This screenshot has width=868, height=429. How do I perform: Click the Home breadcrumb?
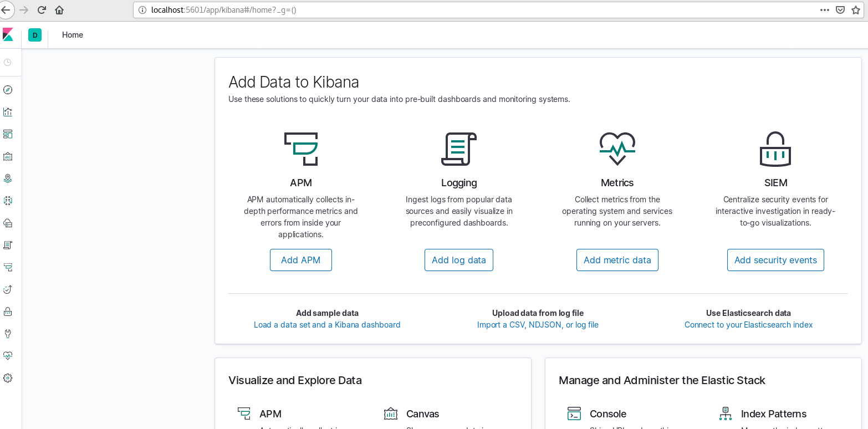point(73,35)
